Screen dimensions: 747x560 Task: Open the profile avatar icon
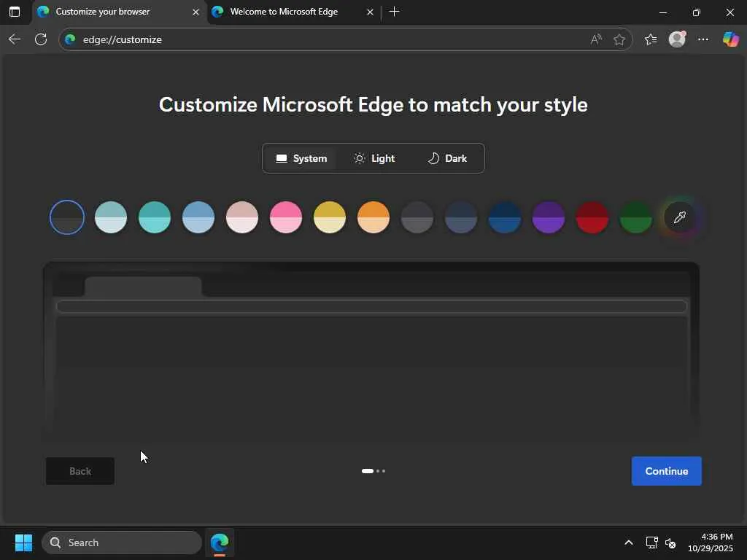pos(677,39)
